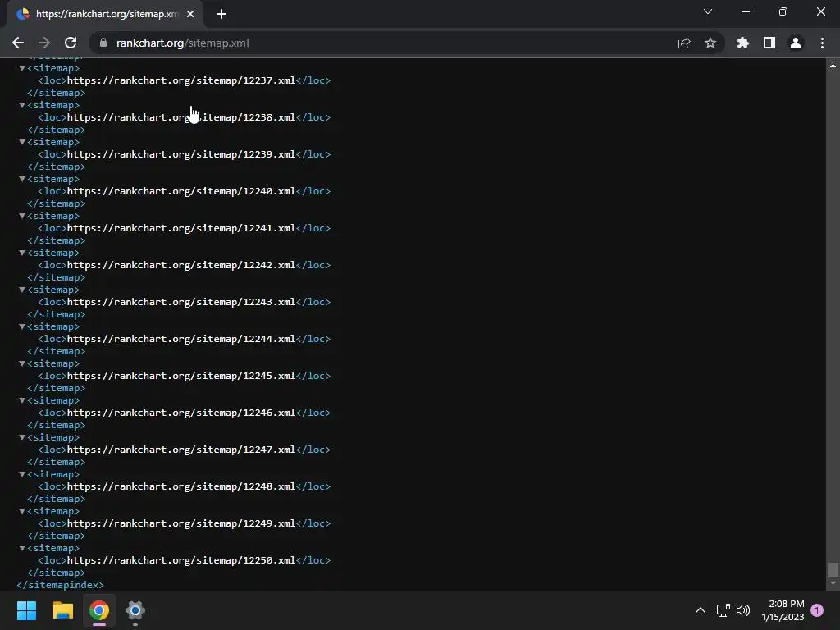The width and height of the screenshot is (840, 630).
Task: Open network status tray icon
Action: (x=724, y=610)
